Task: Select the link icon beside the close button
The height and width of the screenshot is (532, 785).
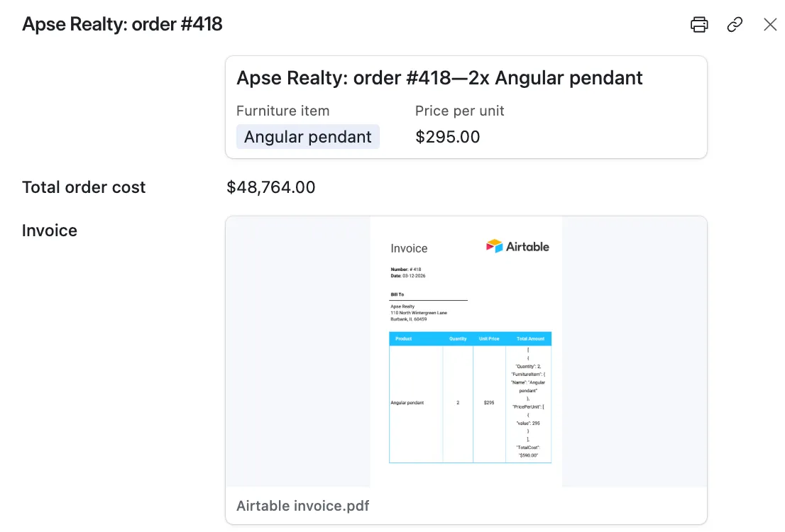Action: point(735,24)
